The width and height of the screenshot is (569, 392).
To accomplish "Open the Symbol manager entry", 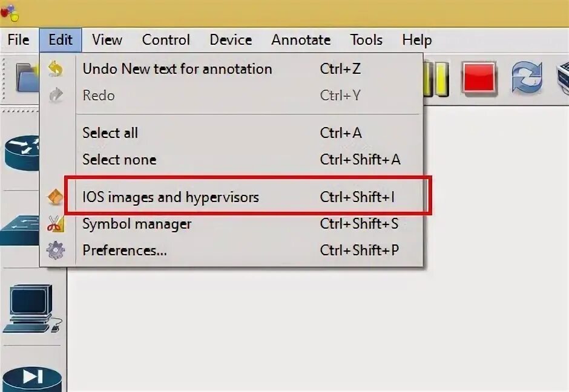I will click(137, 224).
